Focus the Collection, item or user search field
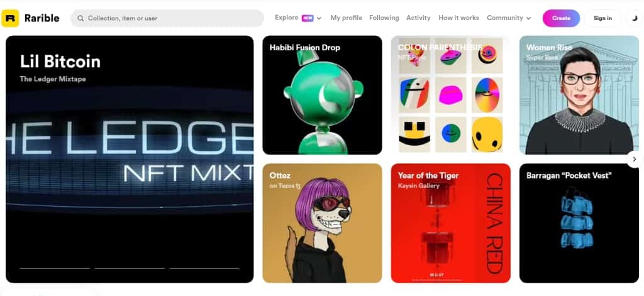The height and width of the screenshot is (296, 644). tap(167, 18)
